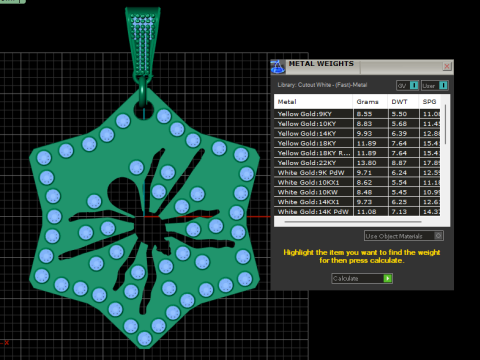Click the 6.25 DWT value
The height and width of the screenshot is (360, 480).
pyautogui.click(x=399, y=202)
